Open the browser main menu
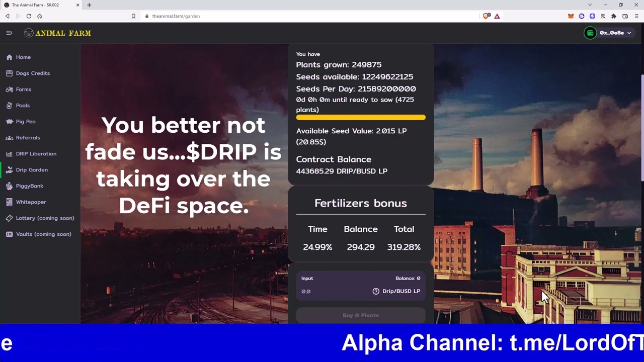The width and height of the screenshot is (644, 362). tap(636, 16)
